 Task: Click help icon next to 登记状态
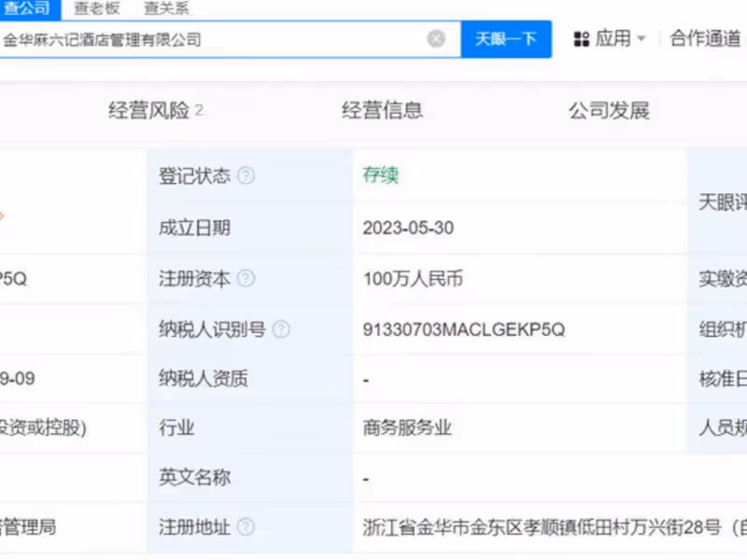[x=246, y=175]
